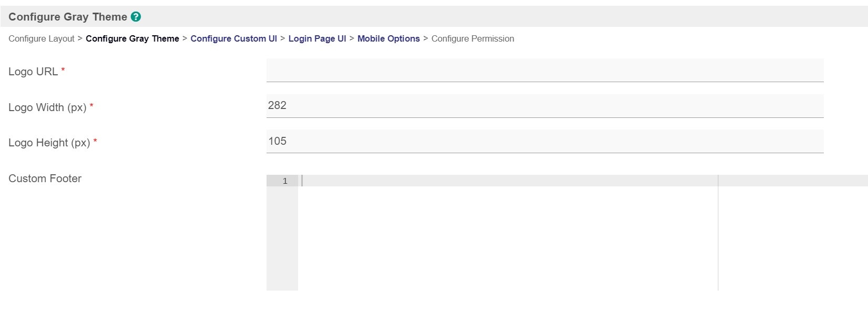Click line number 1 in editor gutter
The height and width of the screenshot is (318, 868).
point(285,181)
